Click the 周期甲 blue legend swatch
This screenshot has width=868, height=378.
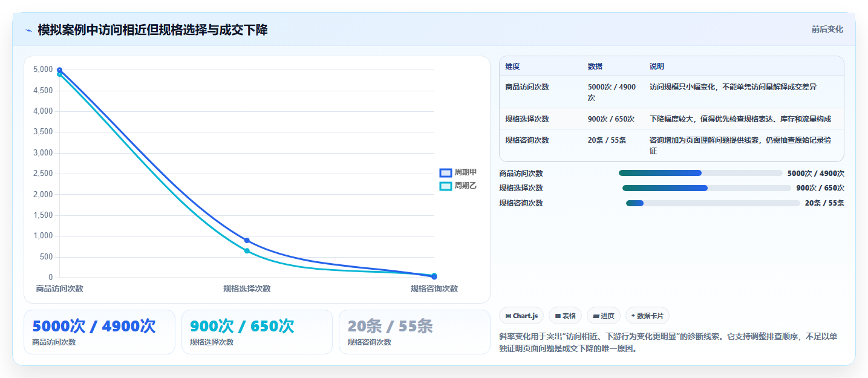coord(446,172)
